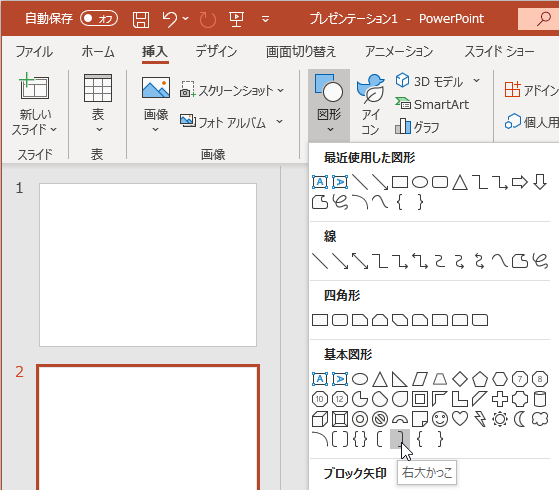Expand the フォト アルバム dropdown arrow
The height and width of the screenshot is (490, 559).
(x=280, y=122)
